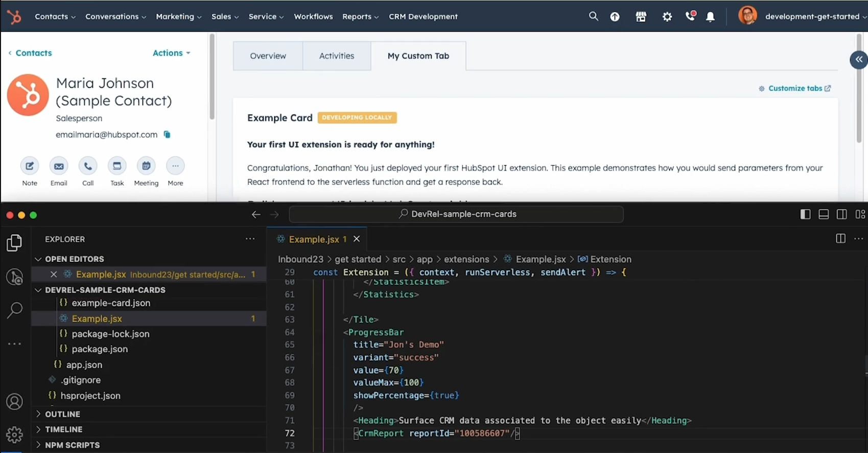Expand the Timeline section
The image size is (868, 453).
pos(58,429)
